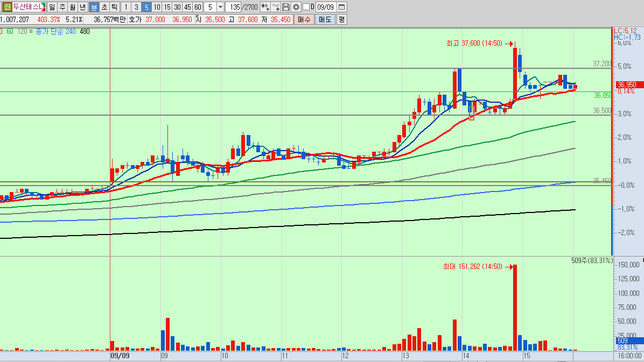Image resolution: width=644 pixels, height=362 pixels.
Task: Open the interval value dropdown arrow
Action: 220,7
